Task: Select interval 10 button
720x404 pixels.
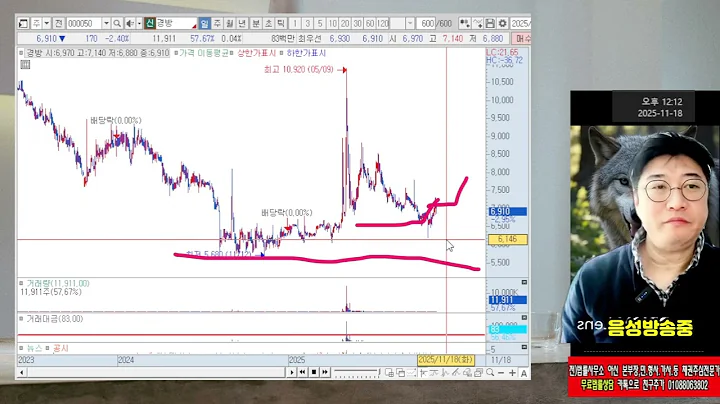Action: pyautogui.click(x=332, y=23)
